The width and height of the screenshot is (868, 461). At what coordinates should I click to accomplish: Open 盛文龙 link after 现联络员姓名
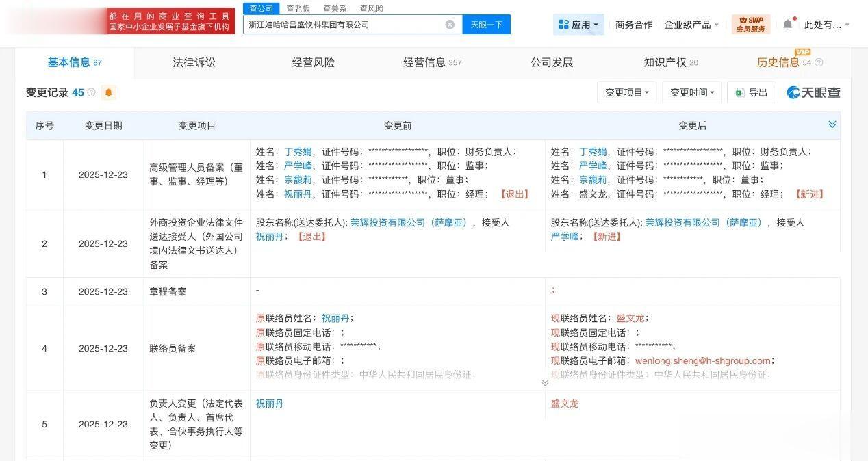click(x=630, y=319)
